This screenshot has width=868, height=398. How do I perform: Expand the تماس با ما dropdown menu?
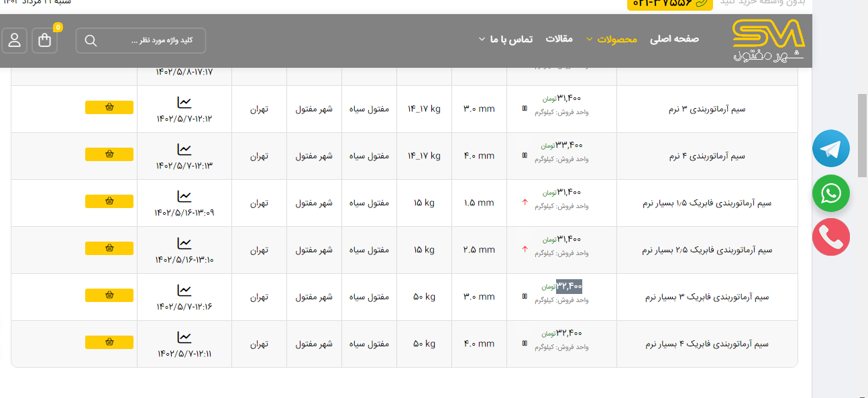pyautogui.click(x=505, y=39)
